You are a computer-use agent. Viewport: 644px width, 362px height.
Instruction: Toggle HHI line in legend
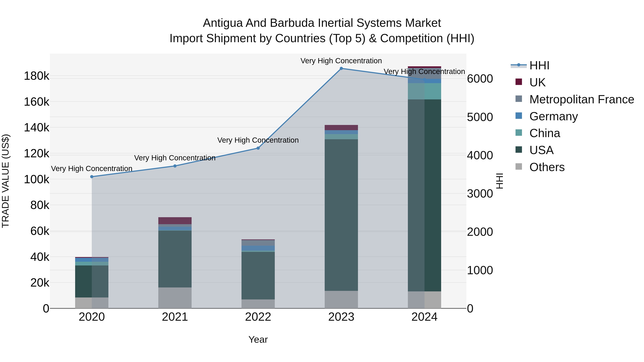pos(530,65)
